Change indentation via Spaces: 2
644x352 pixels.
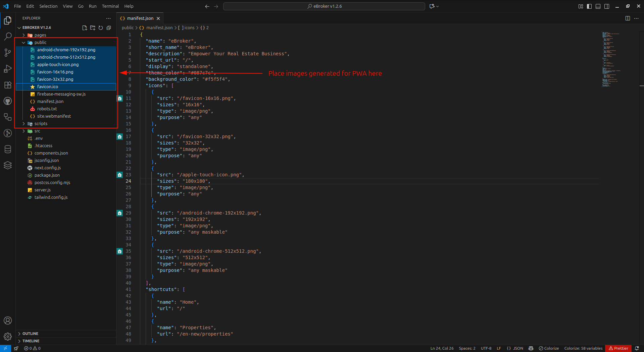pos(467,348)
